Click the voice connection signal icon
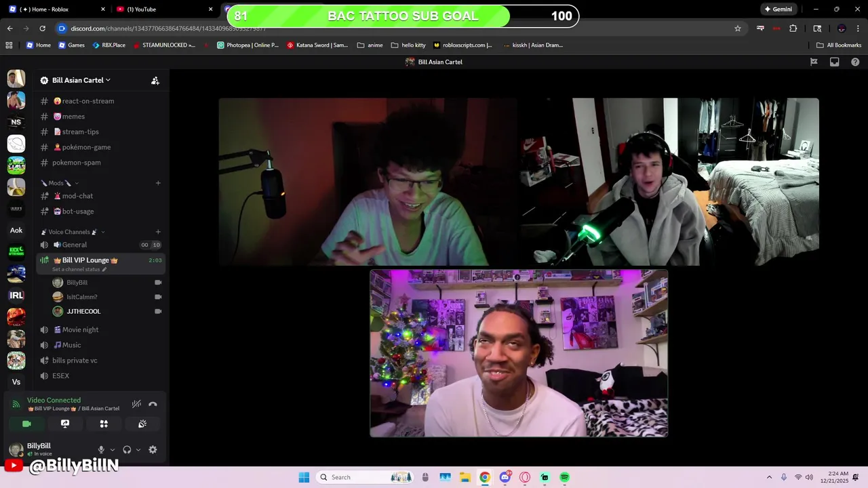This screenshot has width=868, height=488. point(16,405)
